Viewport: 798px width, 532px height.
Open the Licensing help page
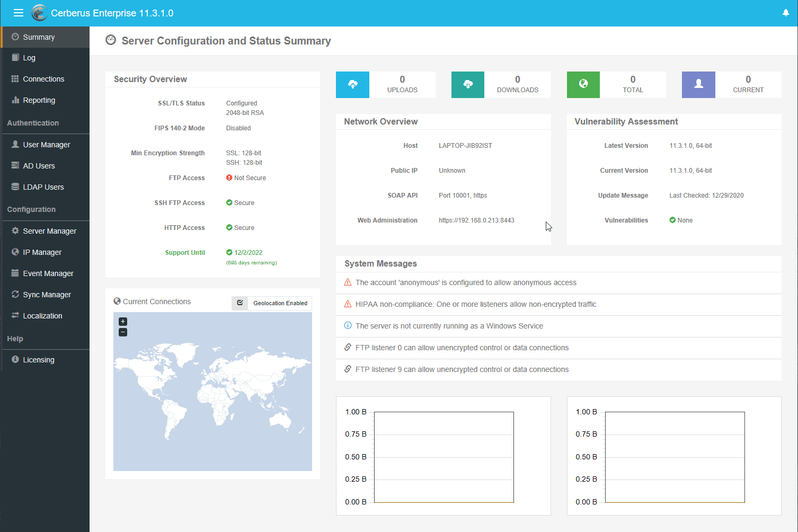(38, 360)
